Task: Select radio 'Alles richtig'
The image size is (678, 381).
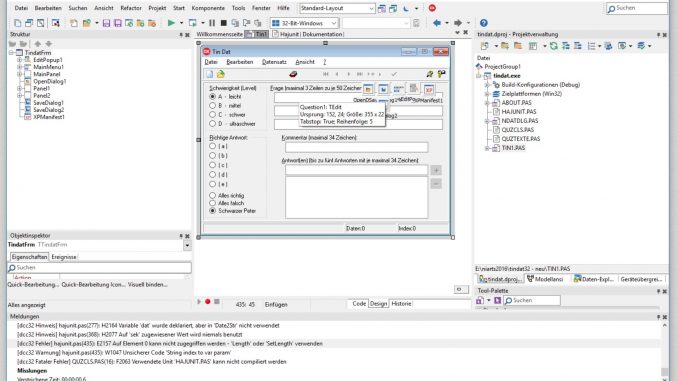Action: coord(212,195)
